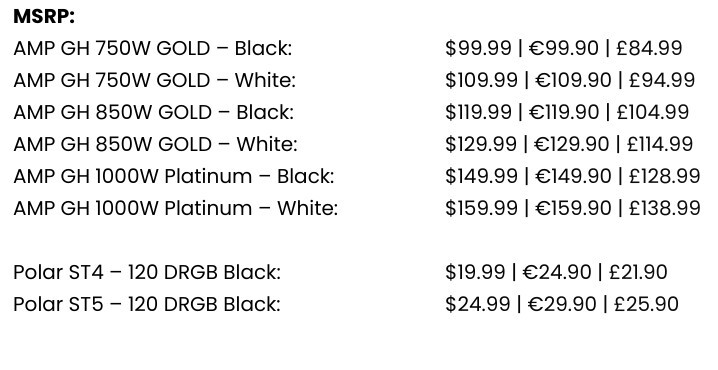Viewport: 718px width, 370px height.
Task: Select the €24.90 price text
Action: click(x=557, y=272)
